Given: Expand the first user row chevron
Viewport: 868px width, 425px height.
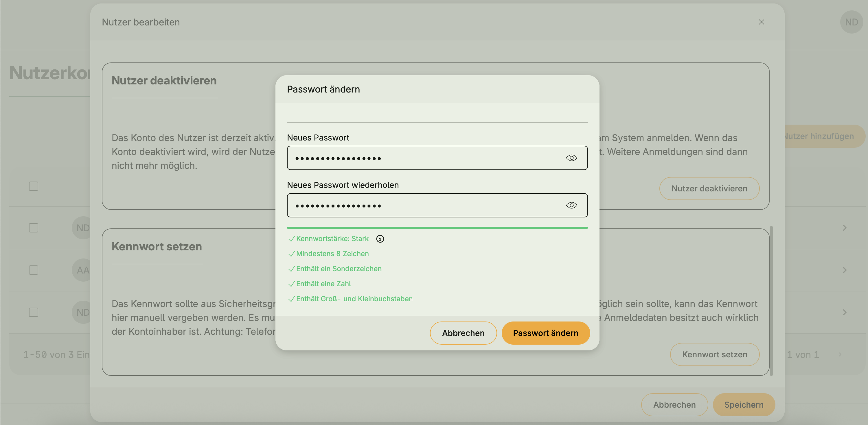Looking at the screenshot, I should (x=844, y=228).
